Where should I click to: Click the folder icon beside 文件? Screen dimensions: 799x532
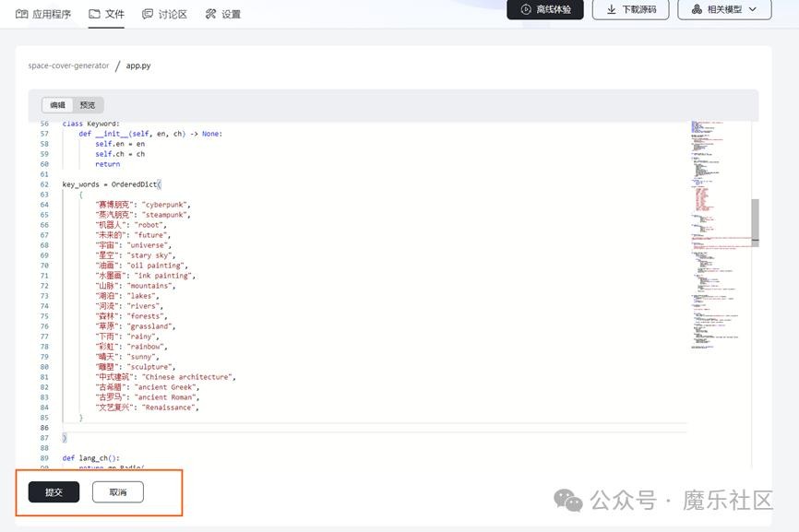point(94,14)
